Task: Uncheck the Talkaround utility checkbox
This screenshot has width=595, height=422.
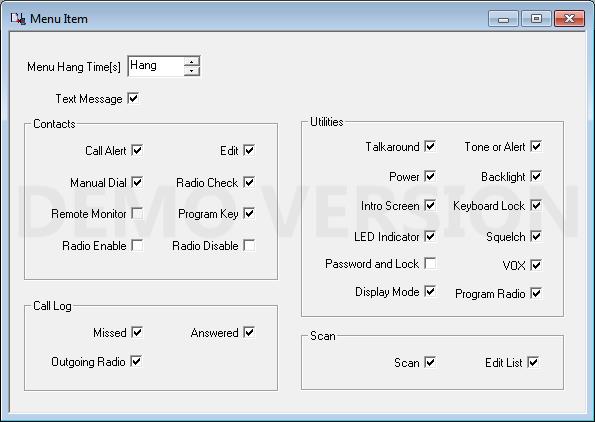Action: coord(430,146)
